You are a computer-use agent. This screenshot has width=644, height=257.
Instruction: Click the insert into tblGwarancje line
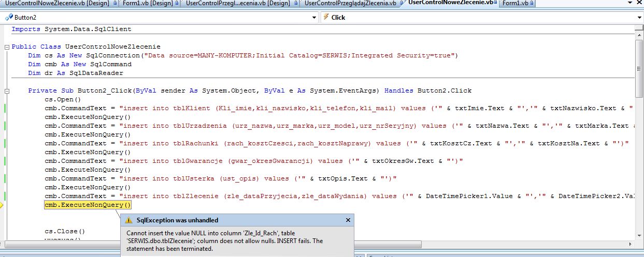coord(253,161)
